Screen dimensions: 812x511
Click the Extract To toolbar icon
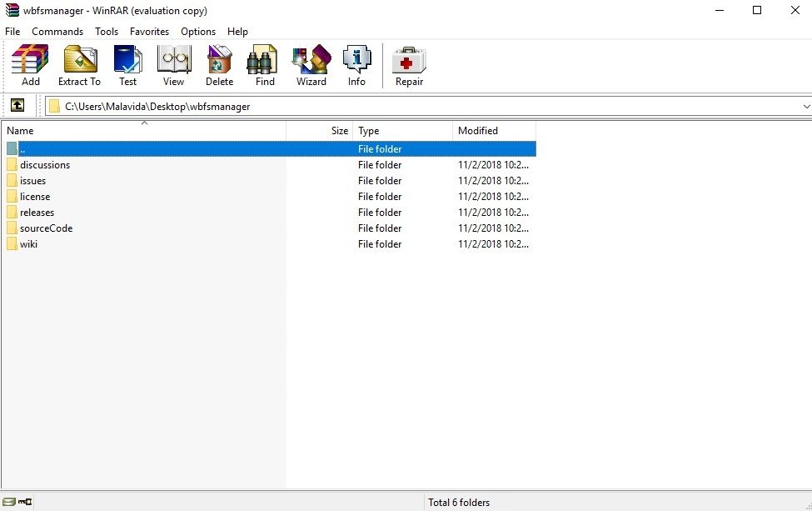pyautogui.click(x=80, y=58)
